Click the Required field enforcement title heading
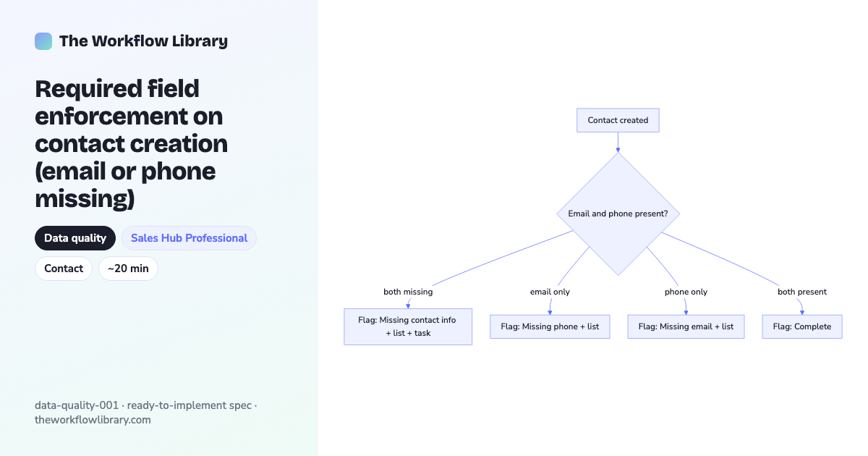The height and width of the screenshot is (456, 868). click(131, 143)
